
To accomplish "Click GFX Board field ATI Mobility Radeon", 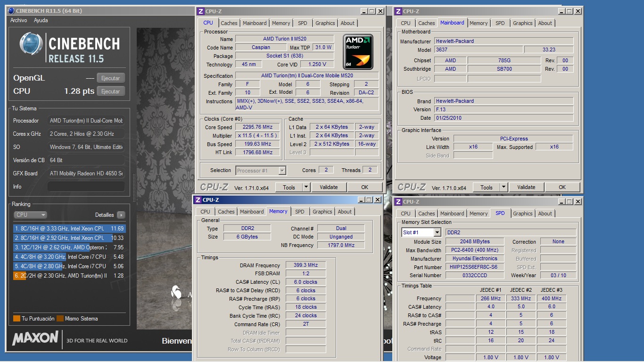I will (x=86, y=173).
